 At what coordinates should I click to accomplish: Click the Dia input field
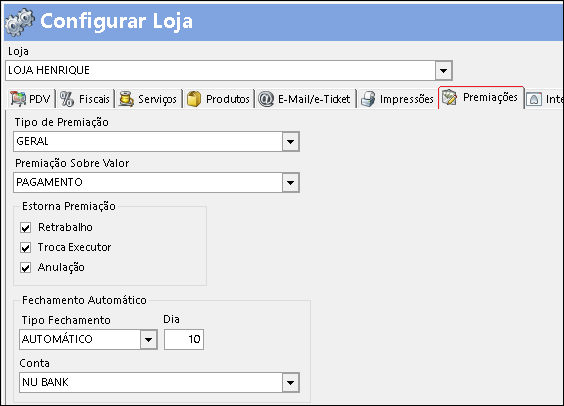[184, 339]
